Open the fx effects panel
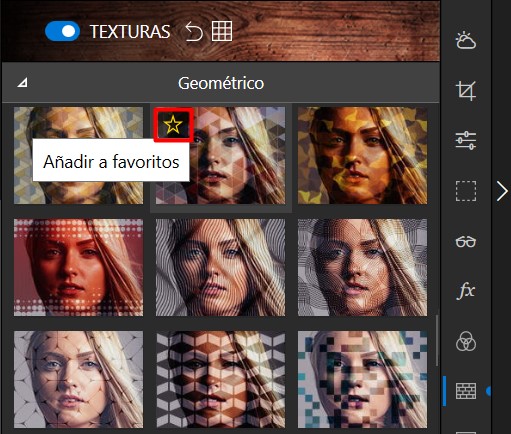This screenshot has width=511, height=434. (466, 291)
